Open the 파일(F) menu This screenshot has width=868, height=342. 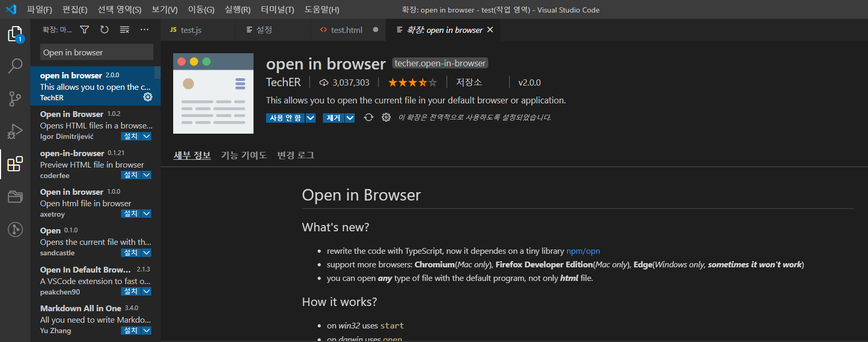(40, 9)
